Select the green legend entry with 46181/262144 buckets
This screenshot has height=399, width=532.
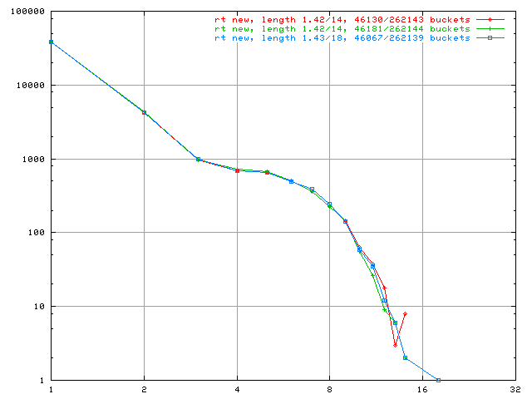point(342,29)
